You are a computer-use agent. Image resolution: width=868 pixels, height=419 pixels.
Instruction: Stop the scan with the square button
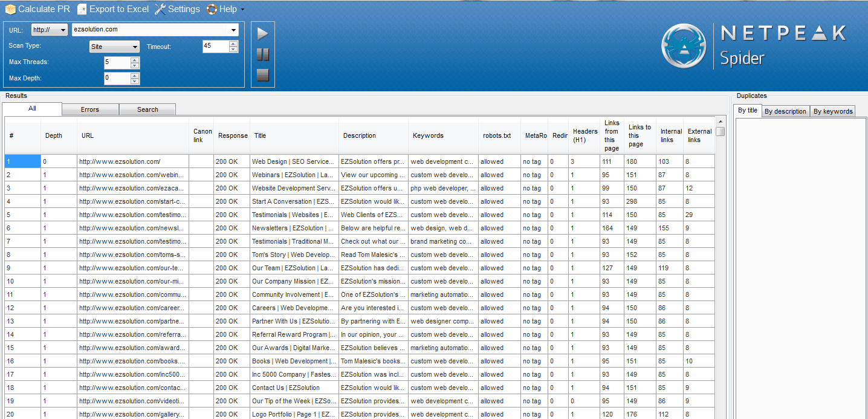262,76
